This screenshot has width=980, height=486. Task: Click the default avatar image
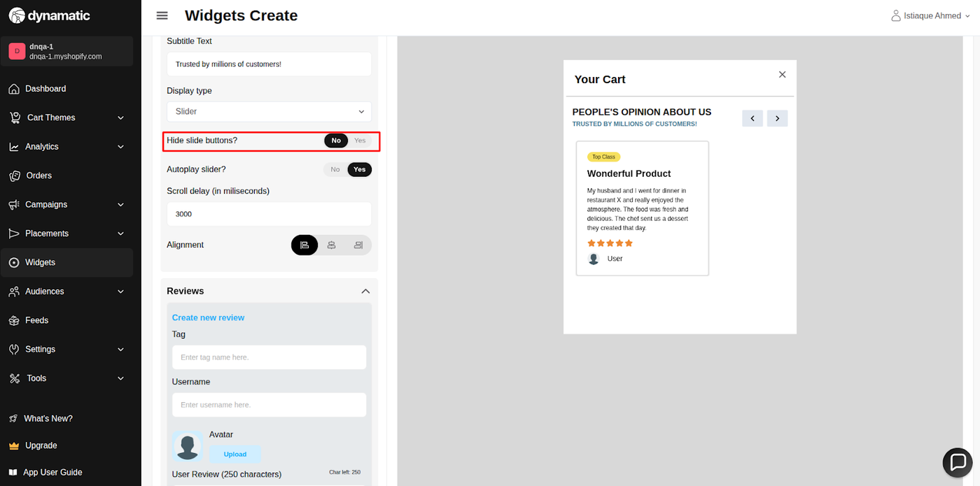[x=188, y=446]
